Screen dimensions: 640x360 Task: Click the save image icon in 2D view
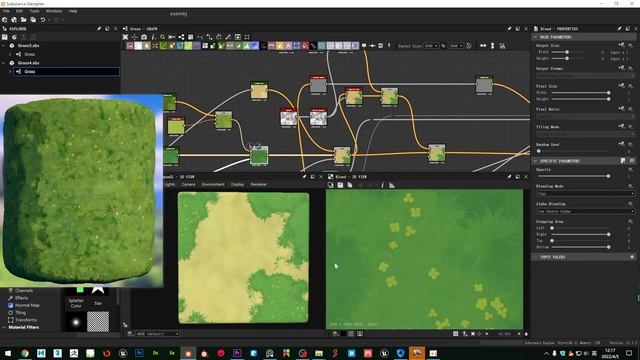click(340, 185)
